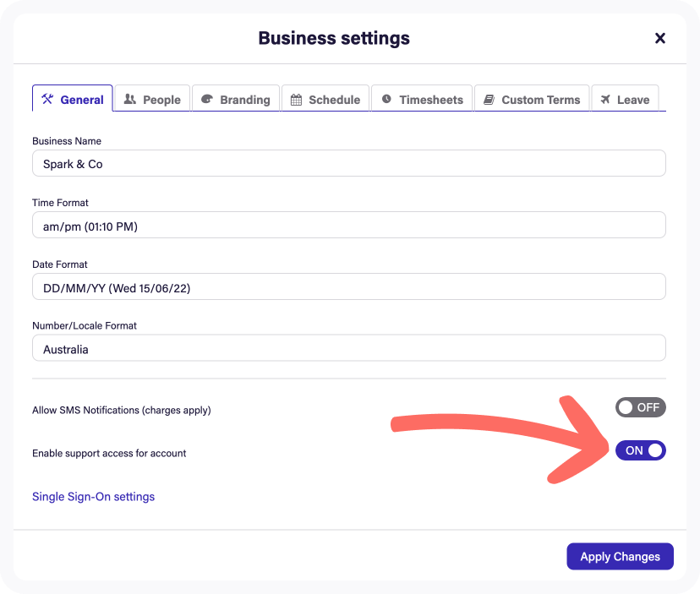Viewport: 700px width, 594px height.
Task: Switch to the Leave tab label
Action: pyautogui.click(x=633, y=100)
